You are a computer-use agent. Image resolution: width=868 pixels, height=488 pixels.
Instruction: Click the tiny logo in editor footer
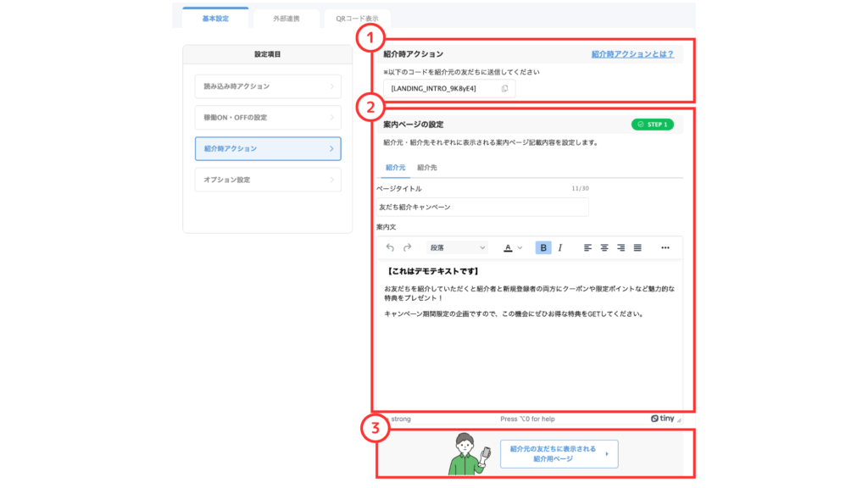[663, 419]
